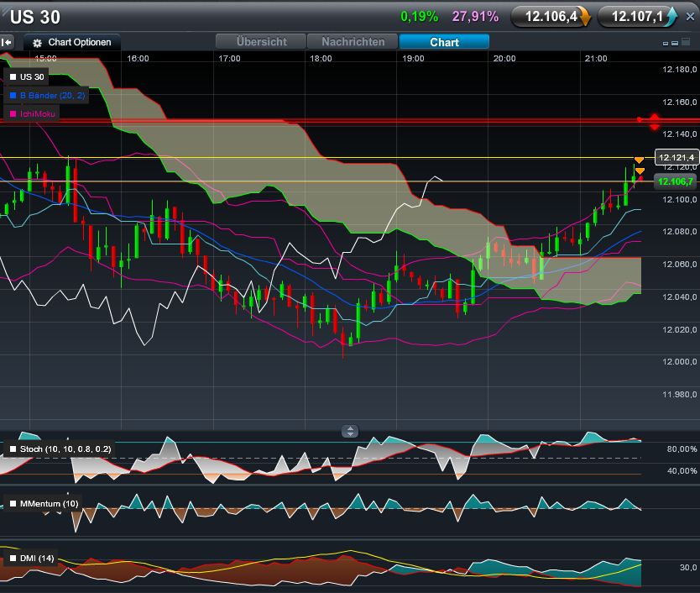Switch to the Übersicht tab
Viewport: 700px width, 593px height.
[261, 42]
